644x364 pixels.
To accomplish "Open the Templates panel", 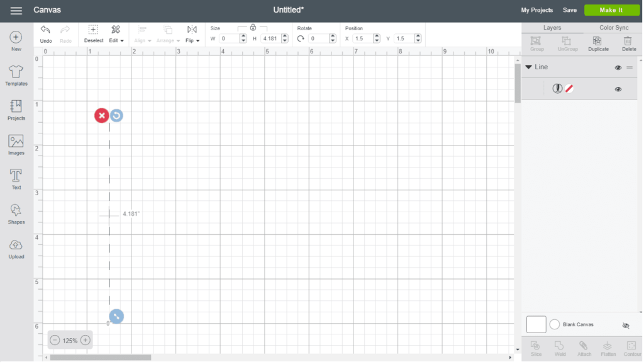I will 16,76.
